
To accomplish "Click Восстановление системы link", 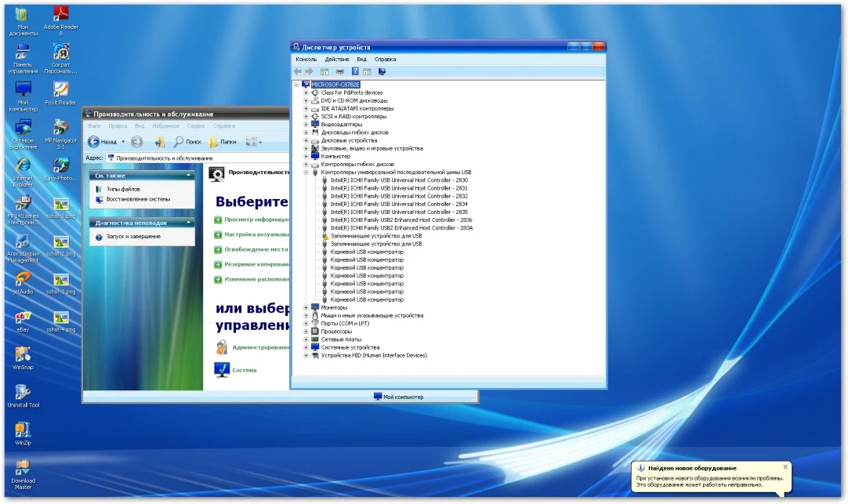I will tap(138, 200).
